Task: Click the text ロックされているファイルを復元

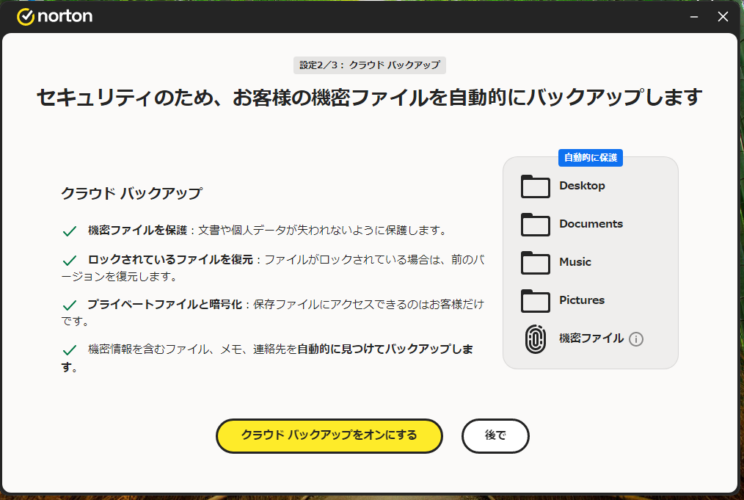Action: coord(171,260)
